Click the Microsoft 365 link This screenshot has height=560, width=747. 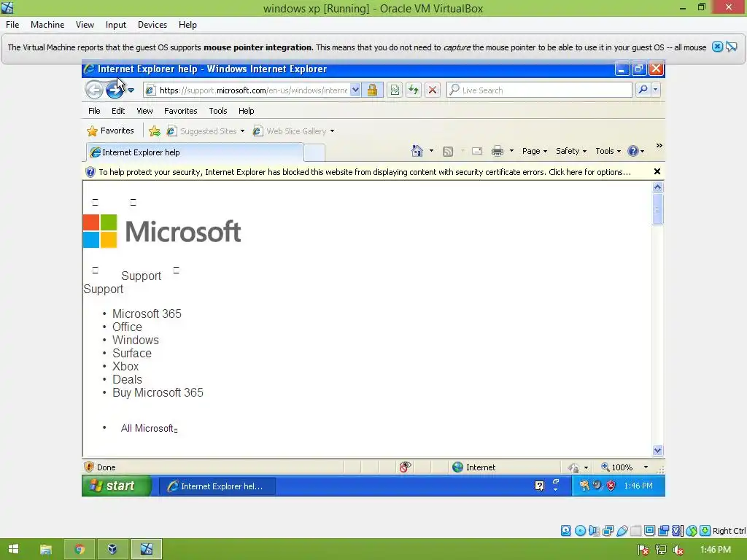pos(147,314)
